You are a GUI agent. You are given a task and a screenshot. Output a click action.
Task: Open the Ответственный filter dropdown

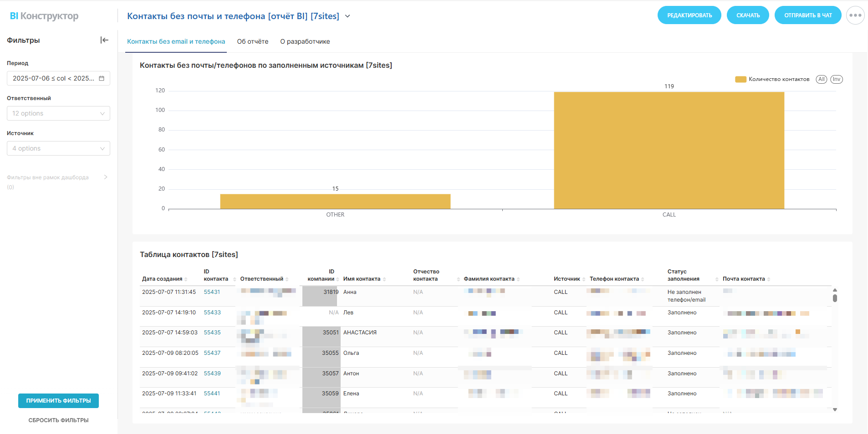[58, 113]
